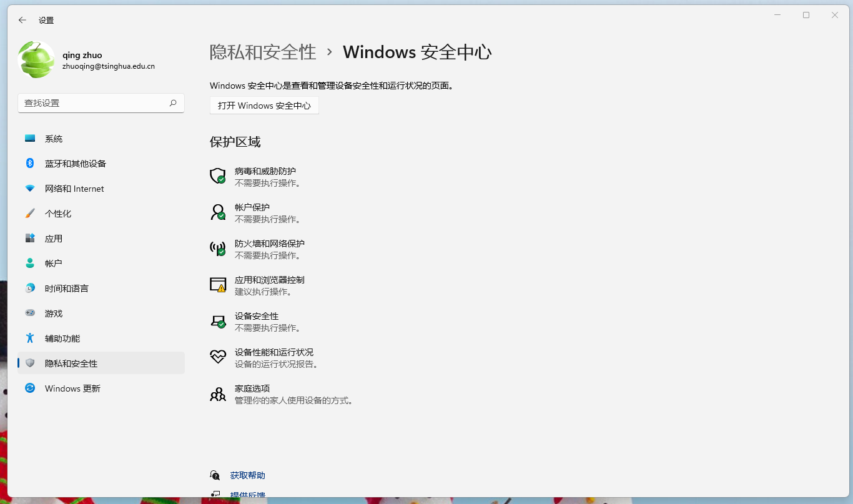The image size is (853, 504).
Task: Minimize the Settings window
Action: tap(777, 15)
